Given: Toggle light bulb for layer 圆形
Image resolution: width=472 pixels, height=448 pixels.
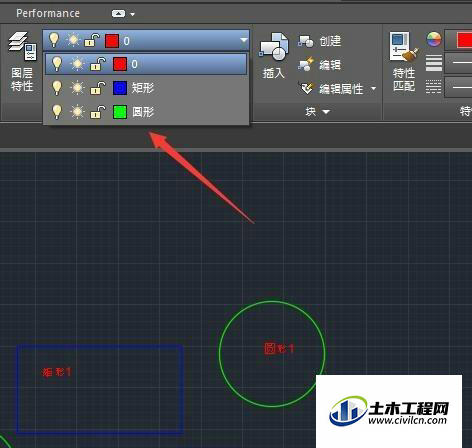Looking at the screenshot, I should click(57, 112).
